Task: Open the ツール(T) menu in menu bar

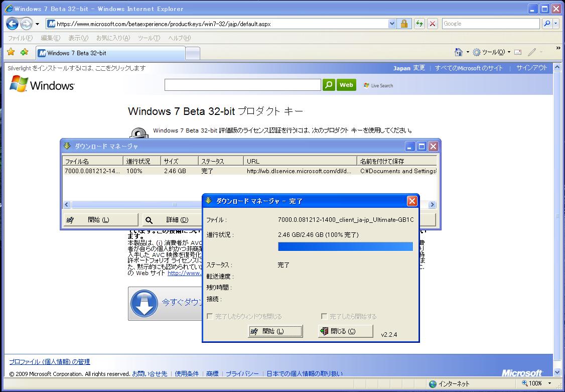Action: (149, 38)
